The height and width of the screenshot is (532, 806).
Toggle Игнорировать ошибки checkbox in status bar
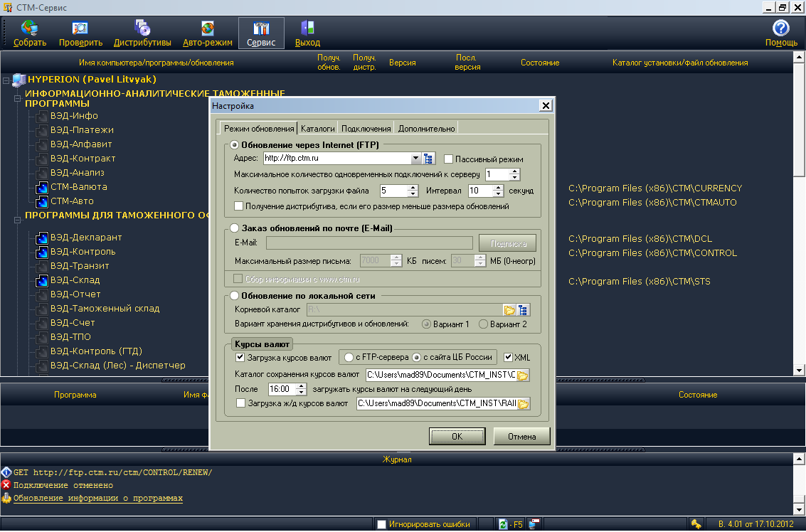pyautogui.click(x=381, y=524)
